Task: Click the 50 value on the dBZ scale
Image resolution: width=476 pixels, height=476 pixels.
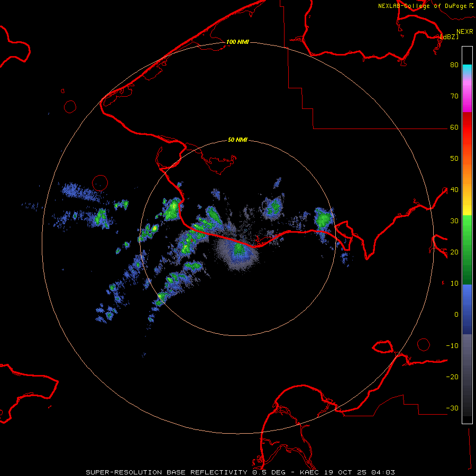Action: point(454,159)
